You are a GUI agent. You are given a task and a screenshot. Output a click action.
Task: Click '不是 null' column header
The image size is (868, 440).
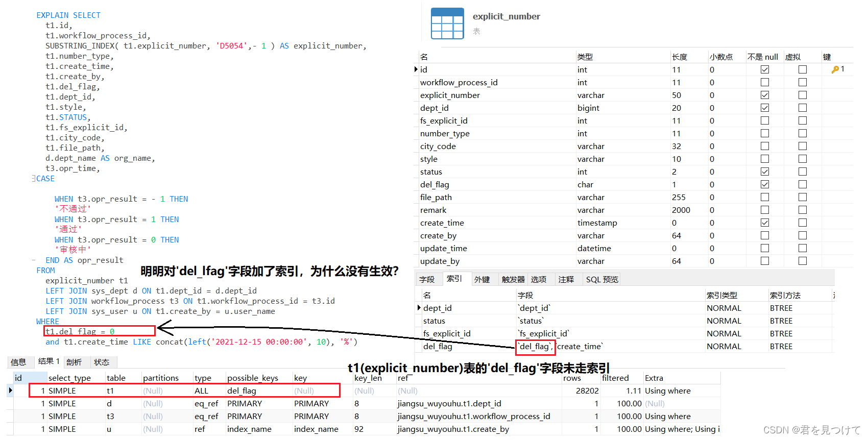point(763,57)
